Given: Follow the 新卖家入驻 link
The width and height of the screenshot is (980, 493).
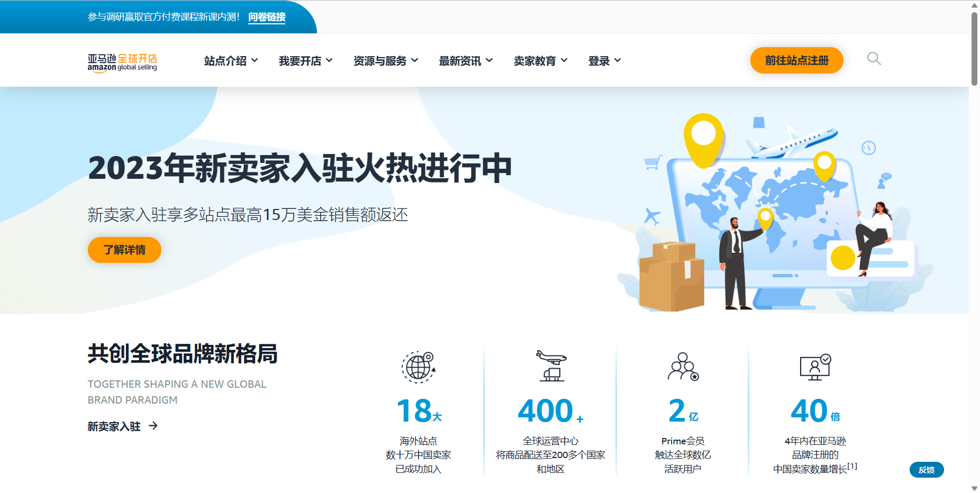Looking at the screenshot, I should click(x=114, y=426).
